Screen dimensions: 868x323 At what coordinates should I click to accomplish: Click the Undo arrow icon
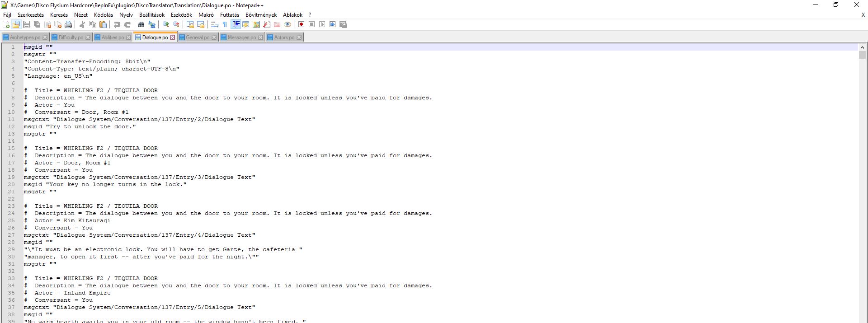click(117, 24)
